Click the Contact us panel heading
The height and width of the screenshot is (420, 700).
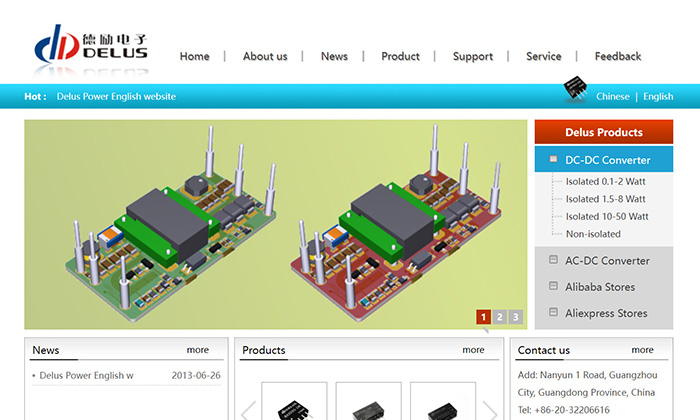pos(544,350)
